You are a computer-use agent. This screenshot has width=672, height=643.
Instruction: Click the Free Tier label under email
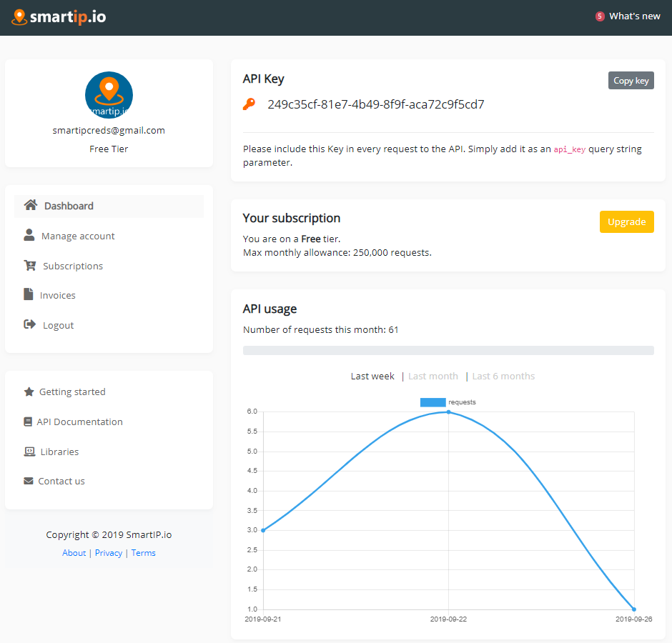click(109, 149)
